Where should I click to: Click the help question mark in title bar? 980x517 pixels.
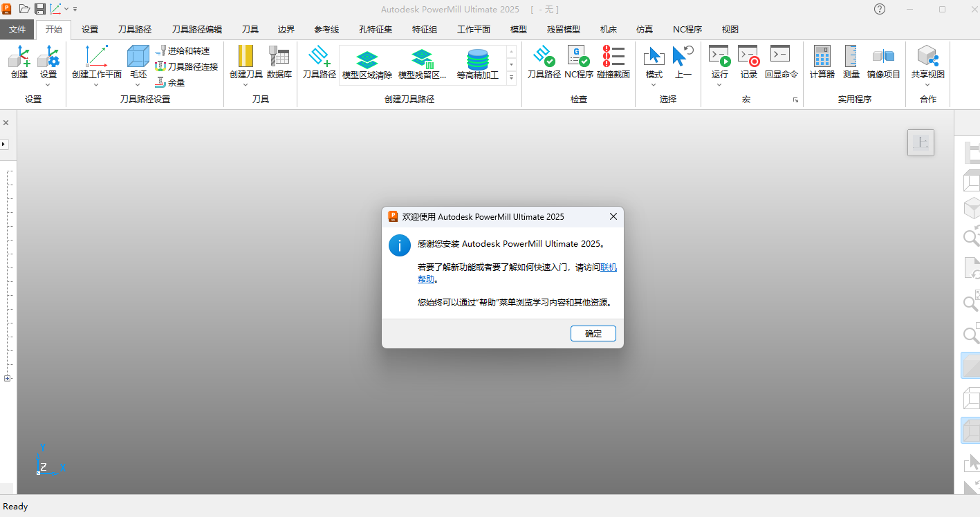tap(879, 9)
